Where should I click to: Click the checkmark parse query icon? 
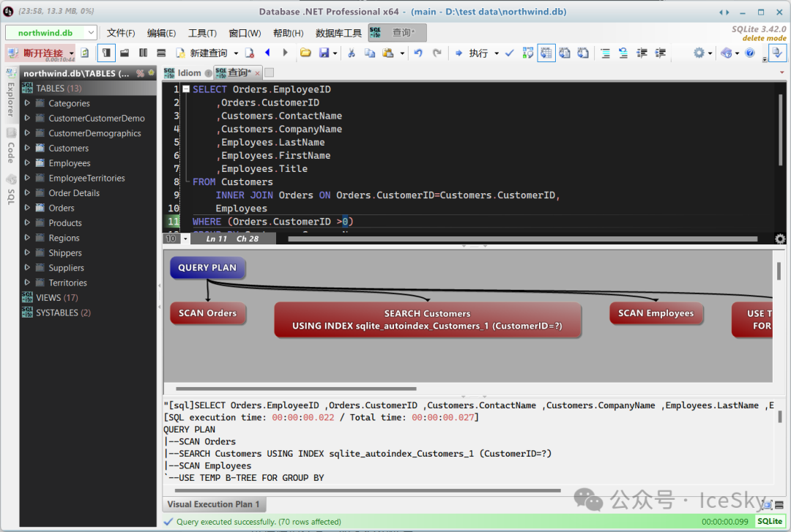coord(509,53)
